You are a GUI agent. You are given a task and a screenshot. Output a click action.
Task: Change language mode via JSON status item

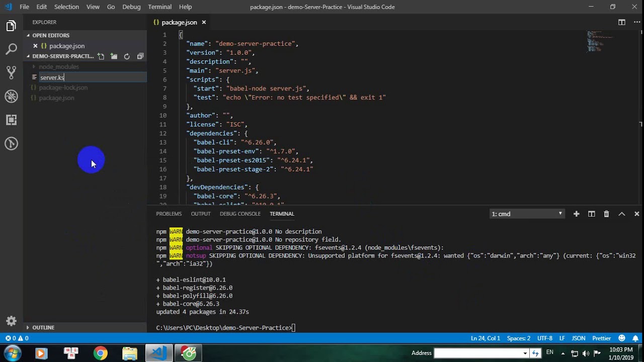[579, 338]
